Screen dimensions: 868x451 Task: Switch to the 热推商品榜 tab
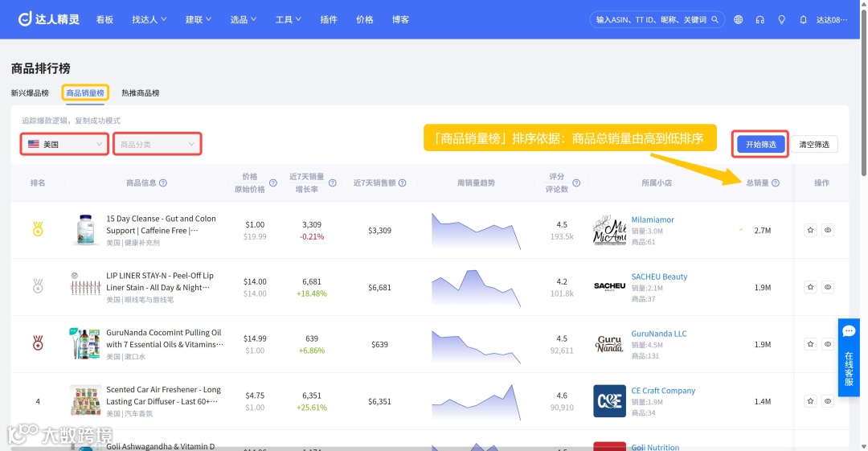(141, 93)
